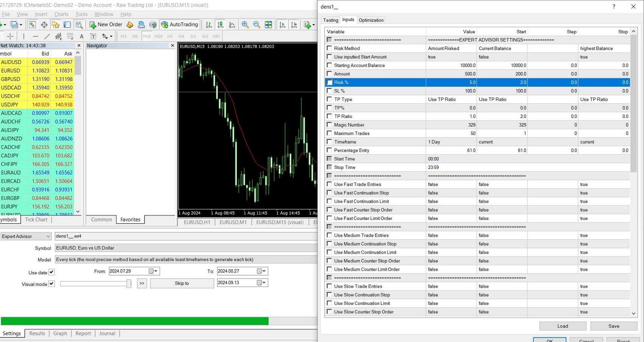
Task: Open a New Order window
Action: point(106,25)
